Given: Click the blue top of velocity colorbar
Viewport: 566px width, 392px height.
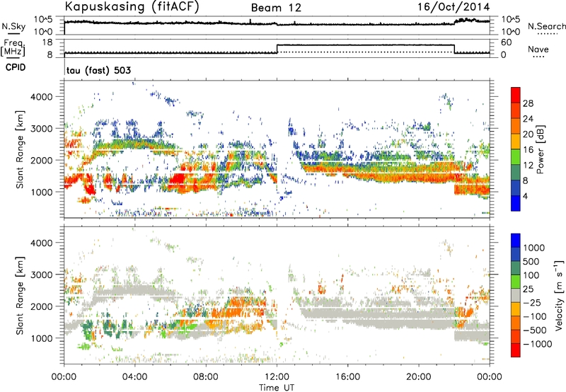Looking at the screenshot, I should tap(516, 240).
